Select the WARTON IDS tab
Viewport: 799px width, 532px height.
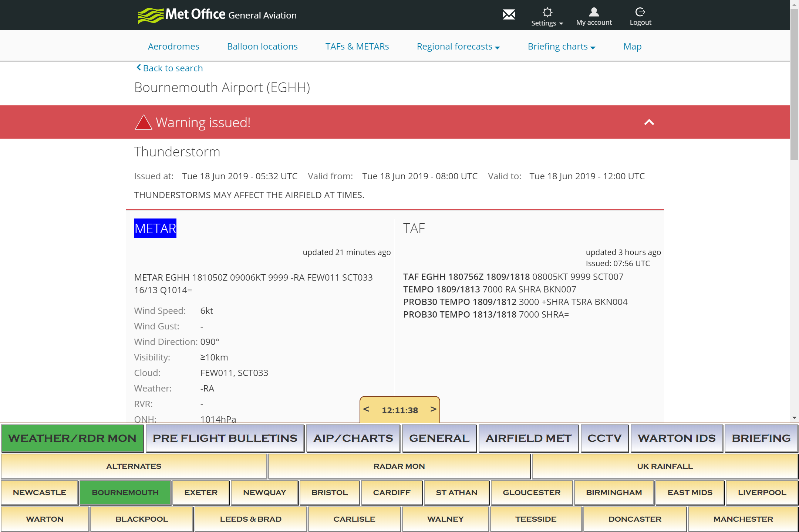pos(677,438)
